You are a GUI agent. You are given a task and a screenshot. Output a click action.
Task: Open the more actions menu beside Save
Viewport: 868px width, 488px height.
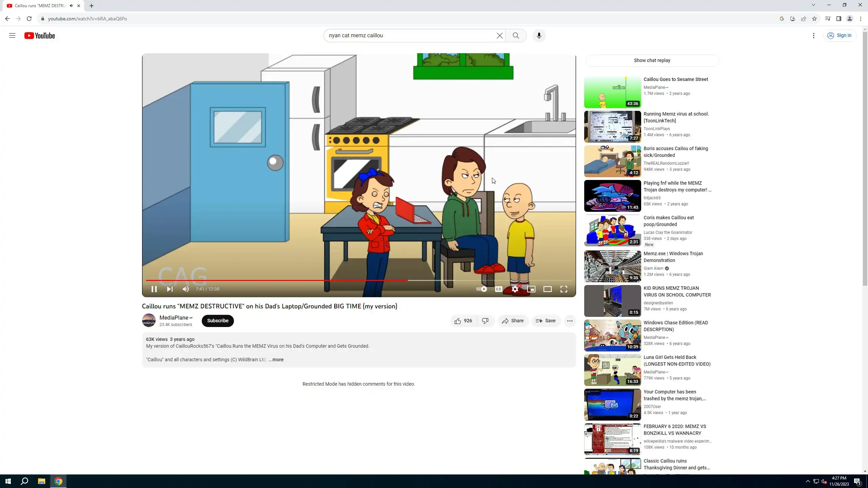tap(570, 321)
